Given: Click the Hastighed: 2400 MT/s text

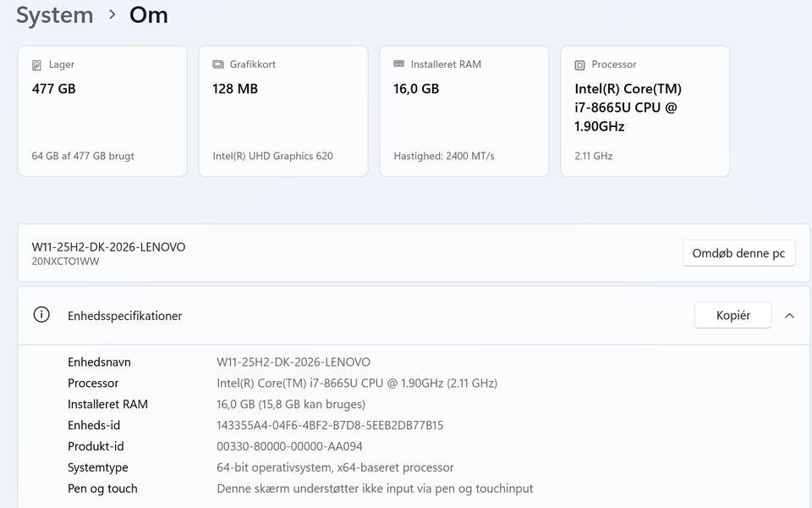Looking at the screenshot, I should click(x=444, y=156).
